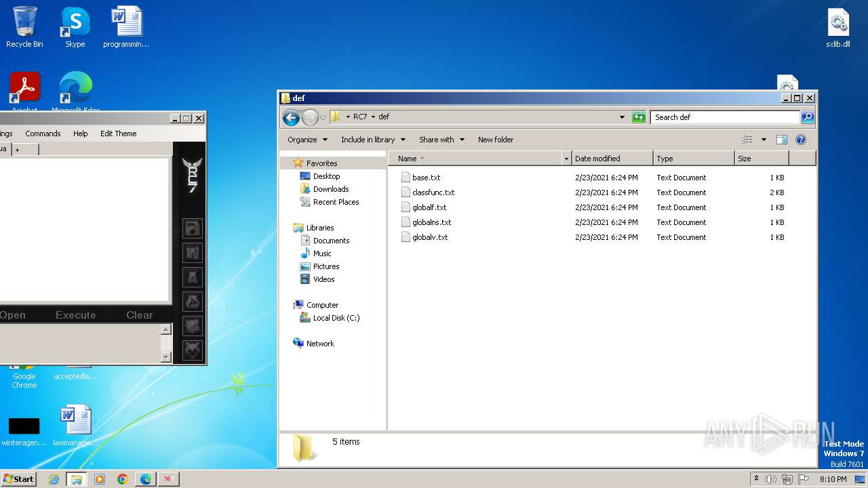Open Recycle Bin desktop icon
Viewport: 868px width, 488px height.
(24, 28)
